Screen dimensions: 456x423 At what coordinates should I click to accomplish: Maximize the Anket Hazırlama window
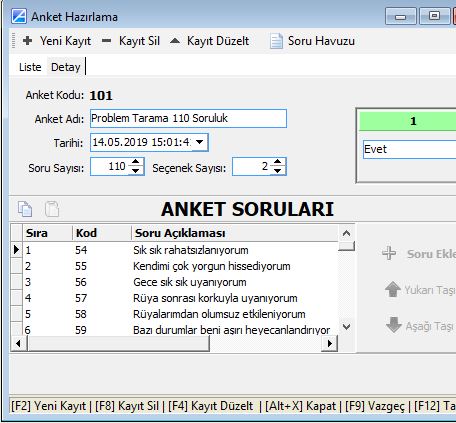434,16
